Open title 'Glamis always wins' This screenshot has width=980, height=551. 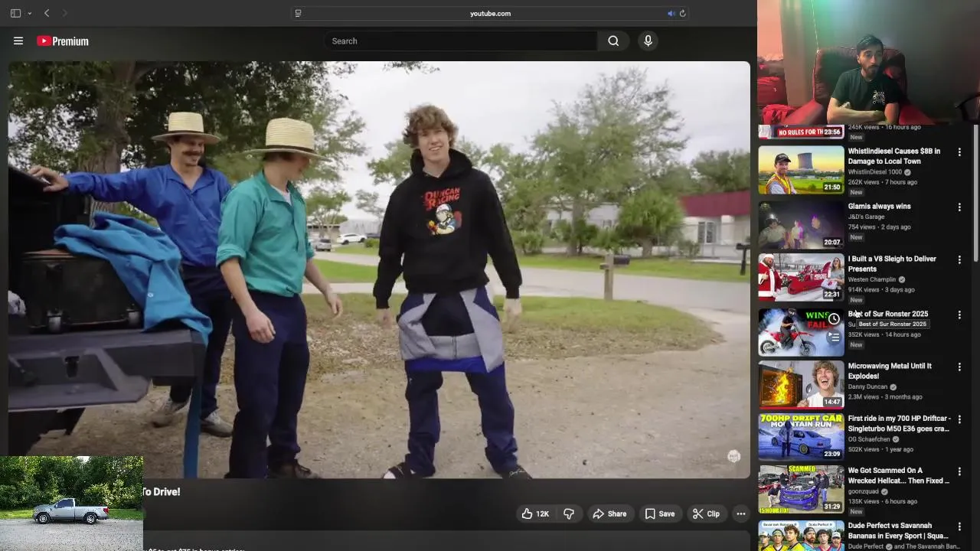click(879, 207)
